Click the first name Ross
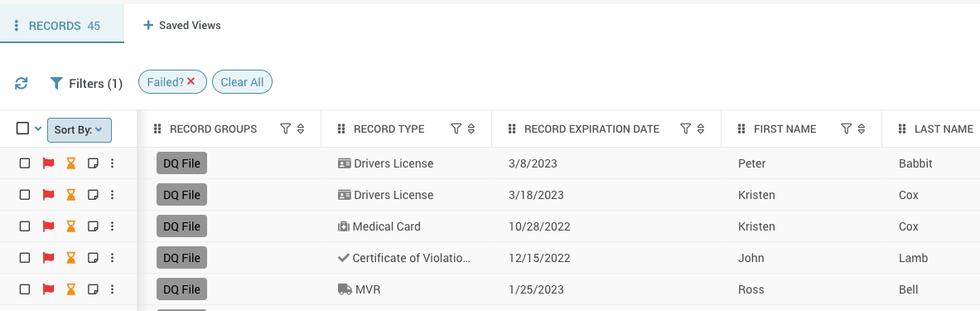The image size is (980, 311). pos(751,289)
